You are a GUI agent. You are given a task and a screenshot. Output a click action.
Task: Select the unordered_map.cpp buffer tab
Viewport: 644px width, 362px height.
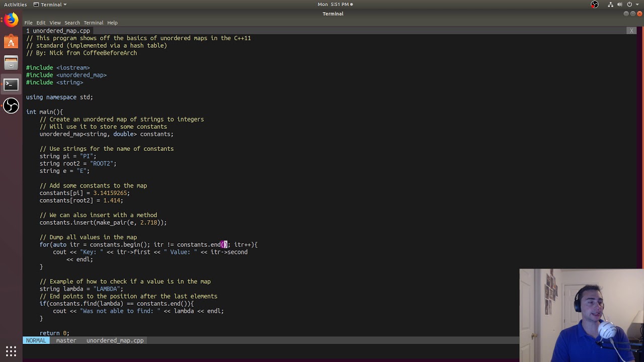[58, 31]
